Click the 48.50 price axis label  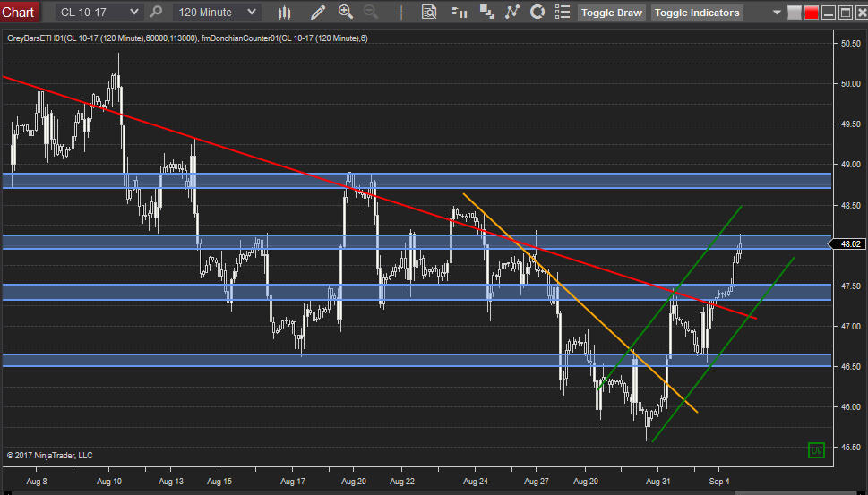coord(850,205)
